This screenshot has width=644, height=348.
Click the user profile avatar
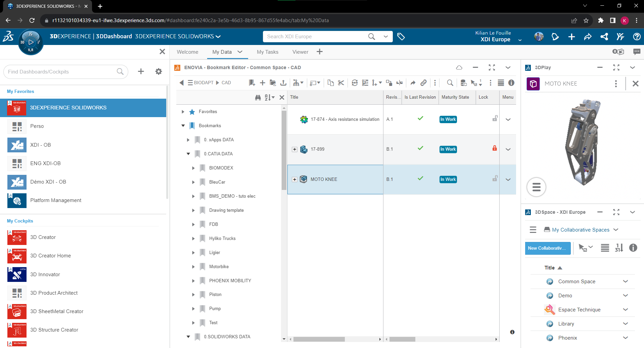(539, 37)
